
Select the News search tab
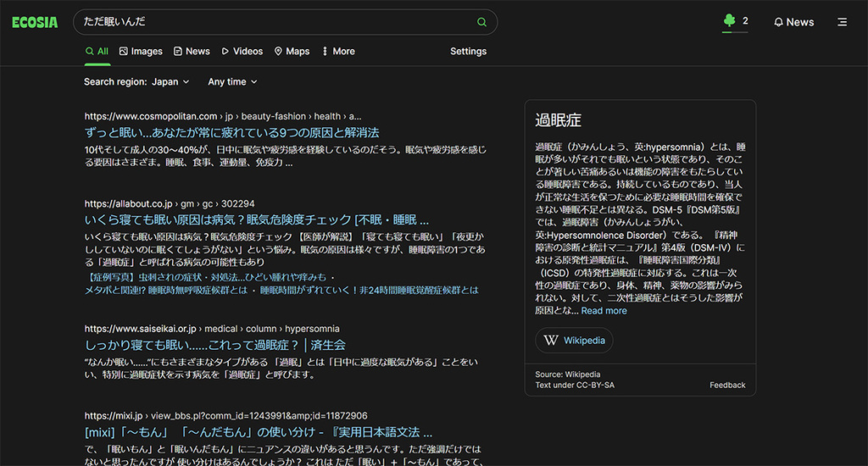pos(192,51)
